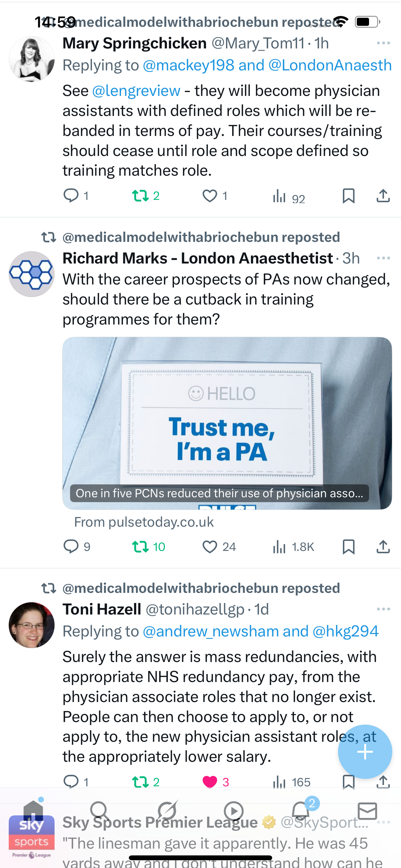The image size is (401, 868).
Task: Open Notifications bell with 2 badge
Action: (301, 811)
